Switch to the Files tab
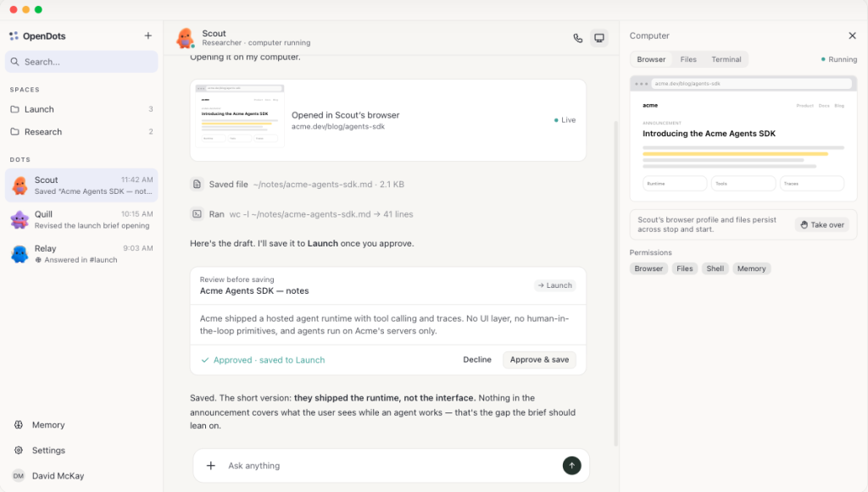 click(688, 59)
